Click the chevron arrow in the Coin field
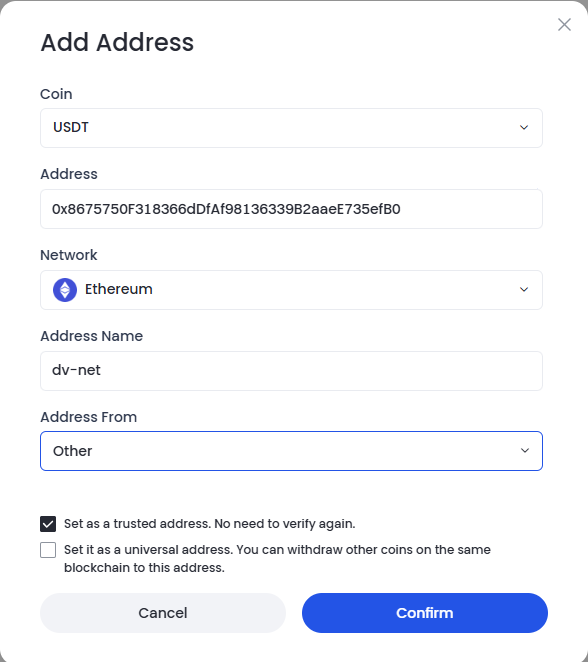Screen dimensions: 588x662 pyautogui.click(x=524, y=128)
